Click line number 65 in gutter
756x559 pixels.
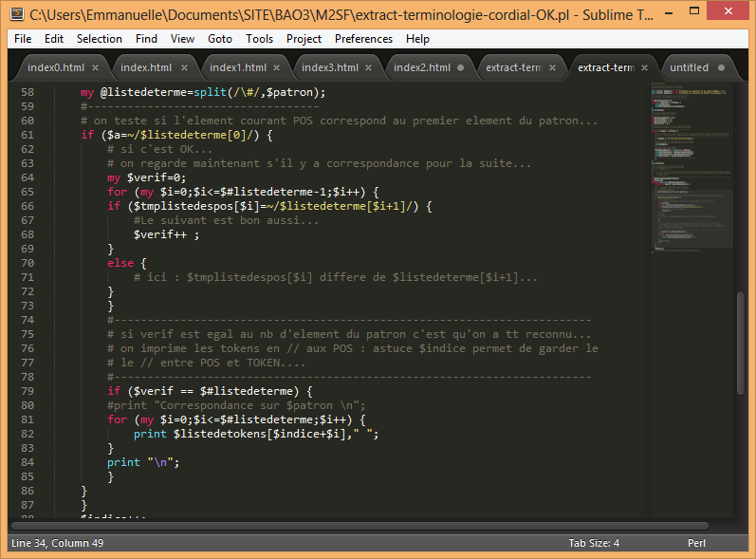click(28, 192)
